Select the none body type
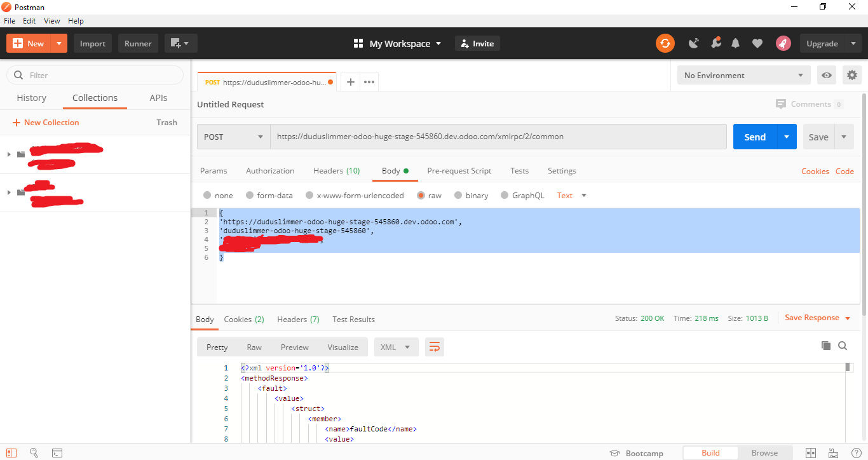This screenshot has width=868, height=460. [207, 196]
